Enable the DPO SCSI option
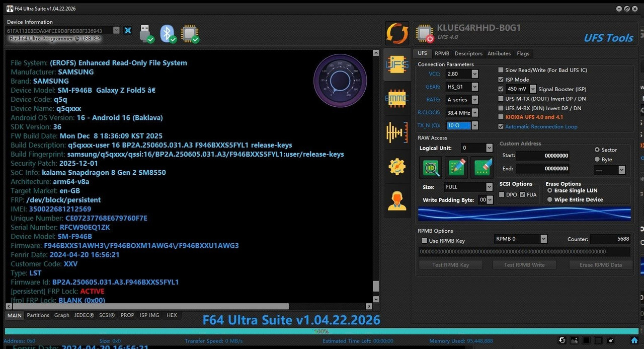This screenshot has width=644, height=349. 502,194
